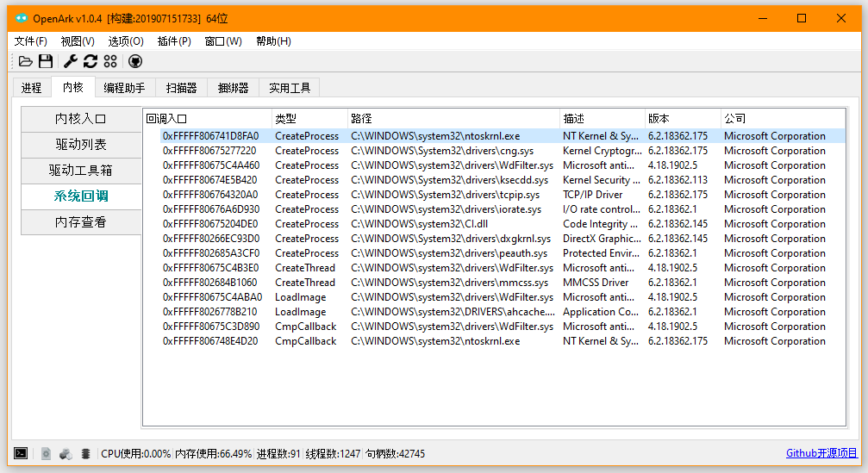Image resolution: width=868 pixels, height=473 pixels.
Task: Click the blocks icon in status bar
Action: click(66, 453)
